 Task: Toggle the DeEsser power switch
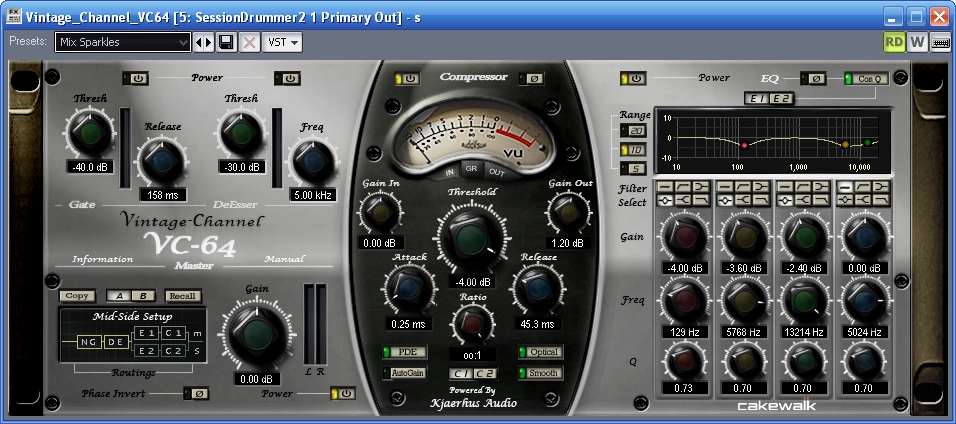tap(287, 79)
